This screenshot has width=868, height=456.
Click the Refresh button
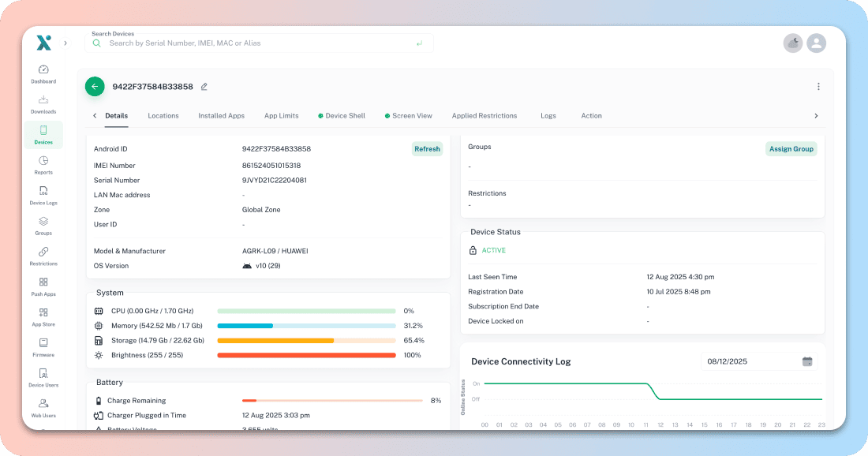click(x=428, y=149)
